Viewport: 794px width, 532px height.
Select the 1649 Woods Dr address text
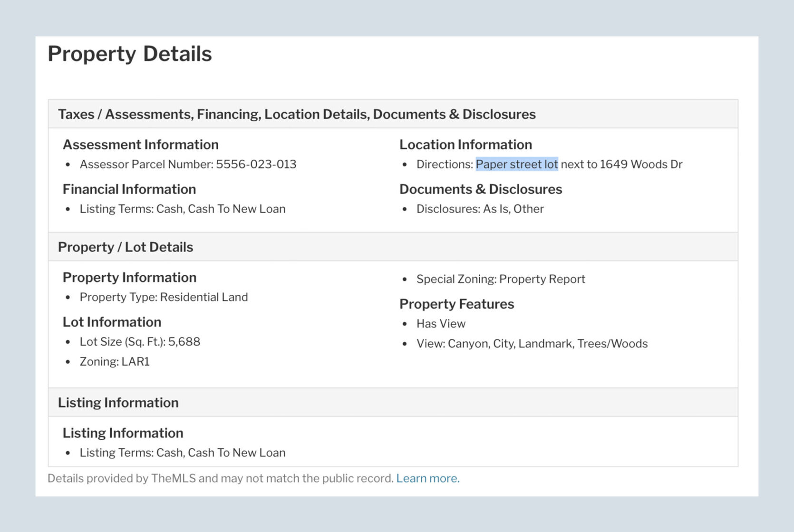pos(641,164)
